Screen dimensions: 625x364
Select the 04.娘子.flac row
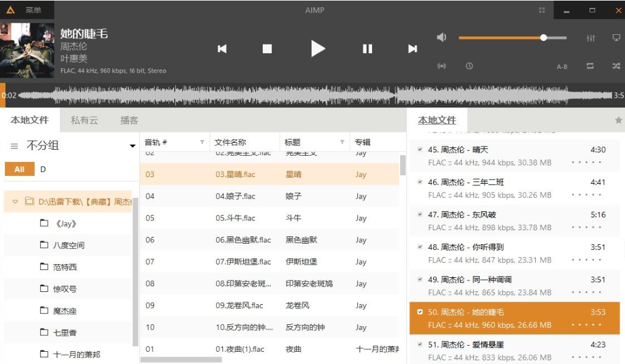(x=269, y=196)
